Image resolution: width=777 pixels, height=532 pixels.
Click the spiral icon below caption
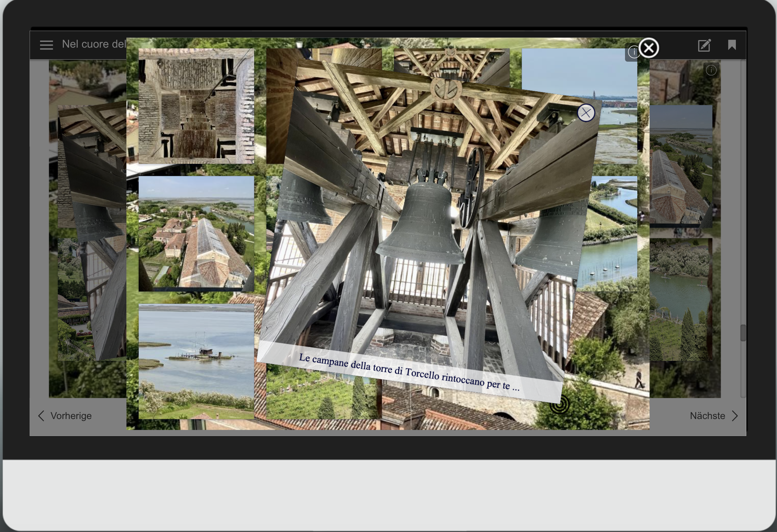(x=559, y=405)
